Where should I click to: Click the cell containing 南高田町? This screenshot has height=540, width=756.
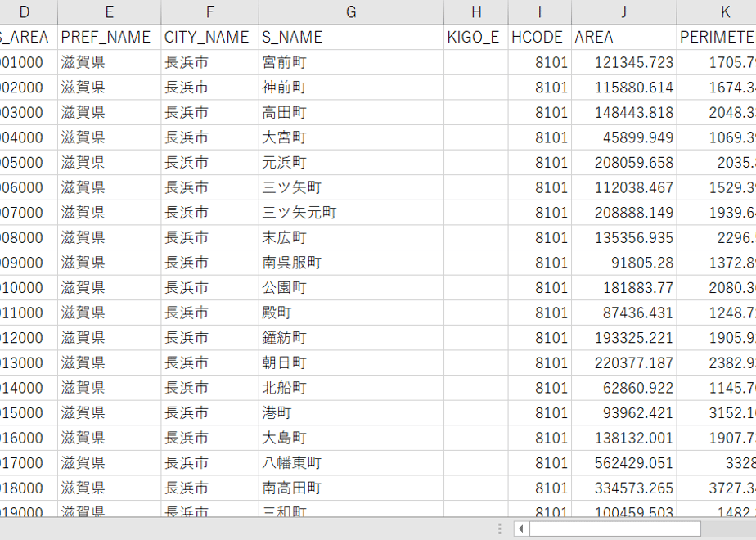point(351,488)
